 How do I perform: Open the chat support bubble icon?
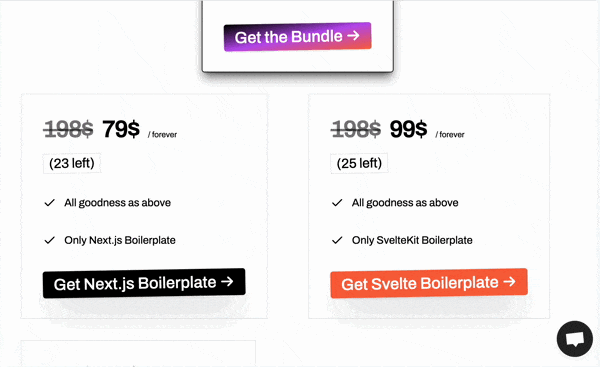(x=575, y=339)
